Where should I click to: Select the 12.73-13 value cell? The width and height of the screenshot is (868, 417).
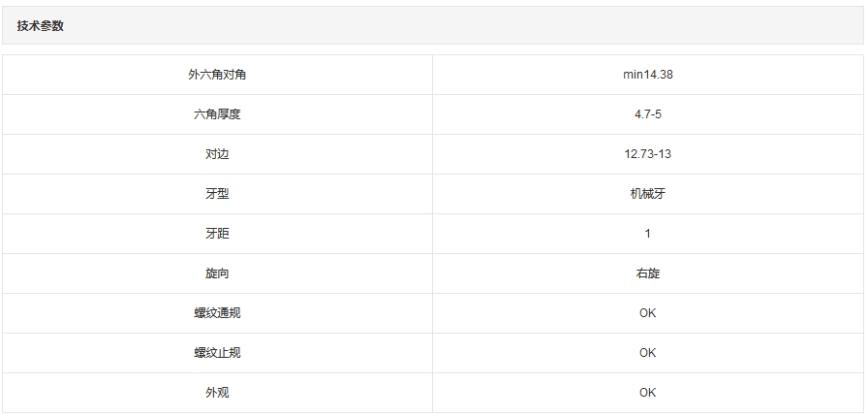click(647, 154)
